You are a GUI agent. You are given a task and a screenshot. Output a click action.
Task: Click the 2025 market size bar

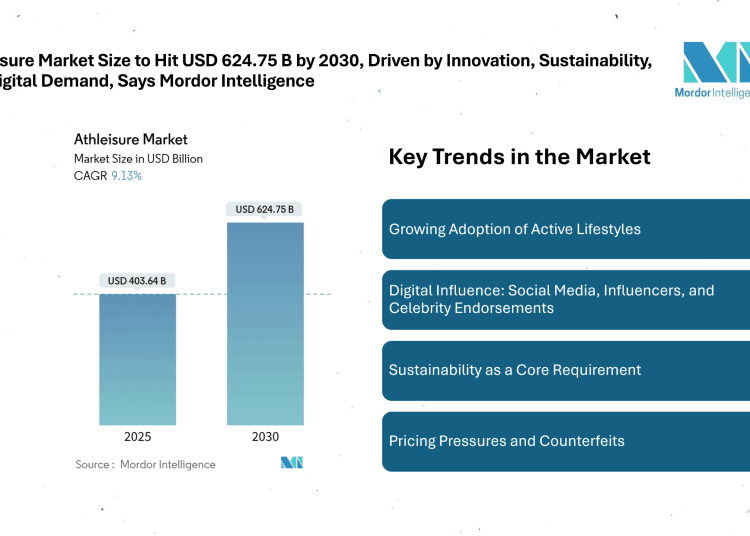138,358
